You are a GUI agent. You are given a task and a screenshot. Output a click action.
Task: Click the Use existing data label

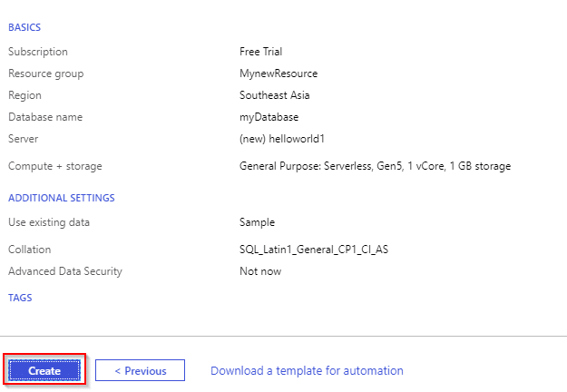pos(49,222)
